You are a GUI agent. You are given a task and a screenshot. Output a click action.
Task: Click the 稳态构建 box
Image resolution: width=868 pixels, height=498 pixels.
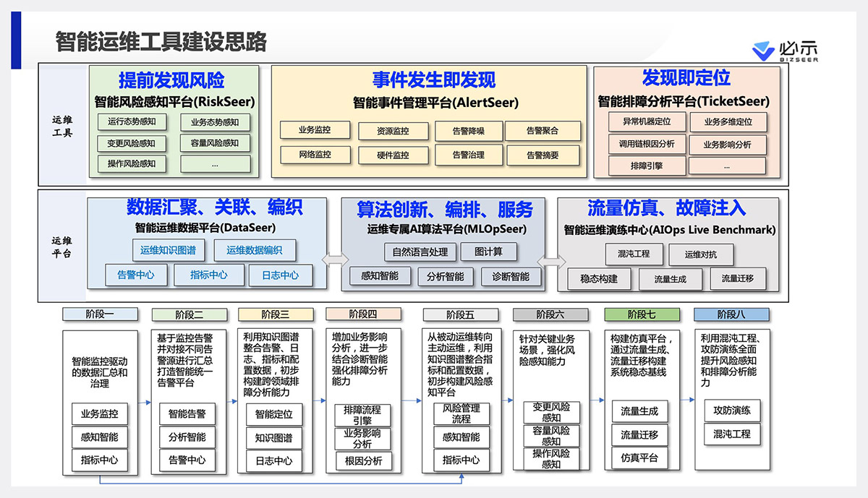599,278
